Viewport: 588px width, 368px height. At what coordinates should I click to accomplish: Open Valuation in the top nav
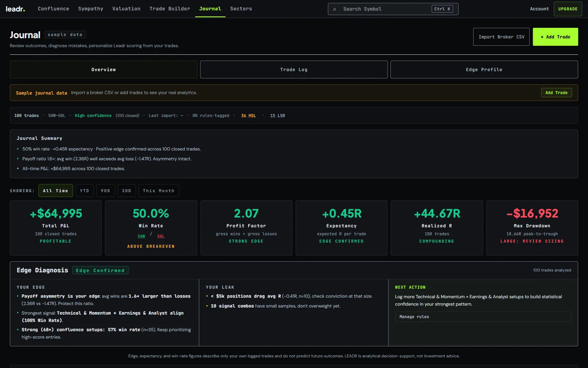(x=126, y=9)
